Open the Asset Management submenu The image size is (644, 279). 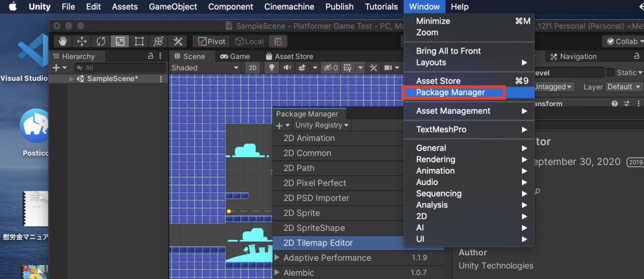(x=469, y=111)
